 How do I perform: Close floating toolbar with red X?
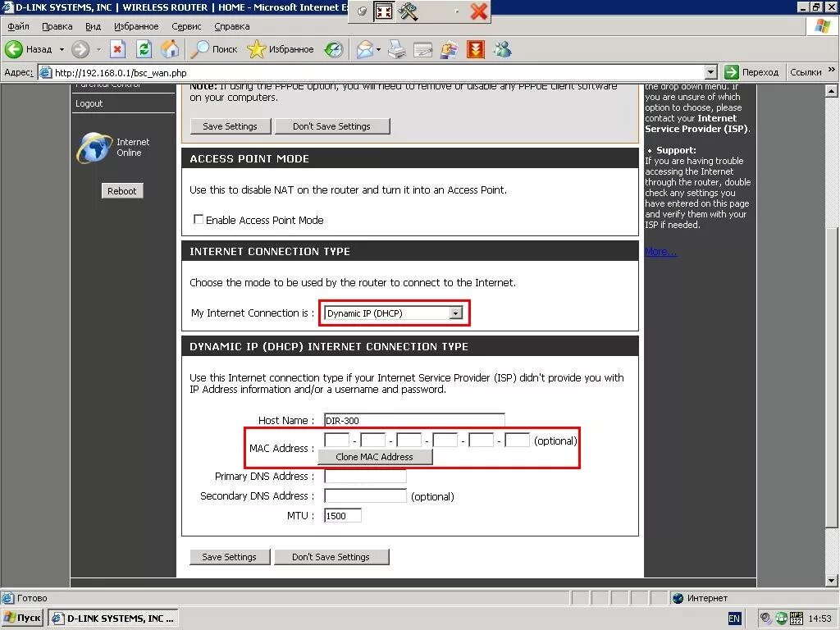coord(478,11)
